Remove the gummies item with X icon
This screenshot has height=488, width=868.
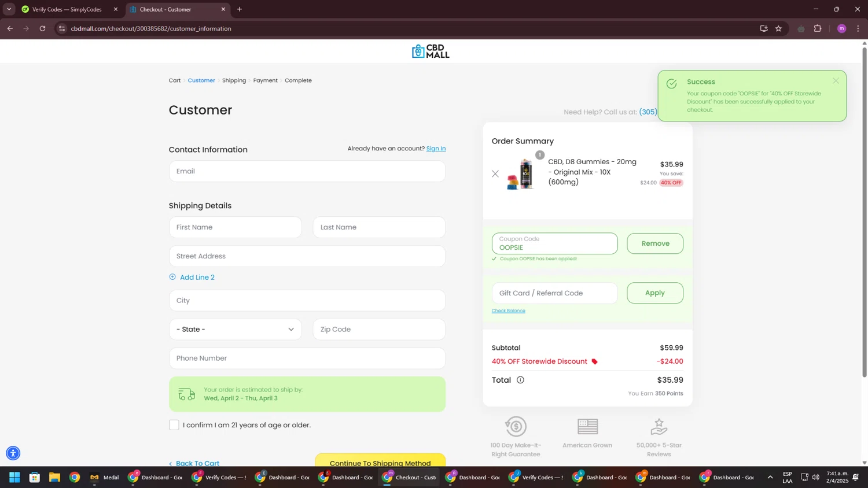495,173
